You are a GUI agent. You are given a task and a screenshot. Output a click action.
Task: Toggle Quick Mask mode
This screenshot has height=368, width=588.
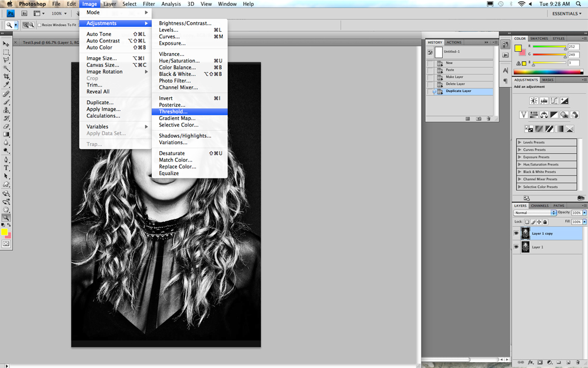[x=6, y=244]
